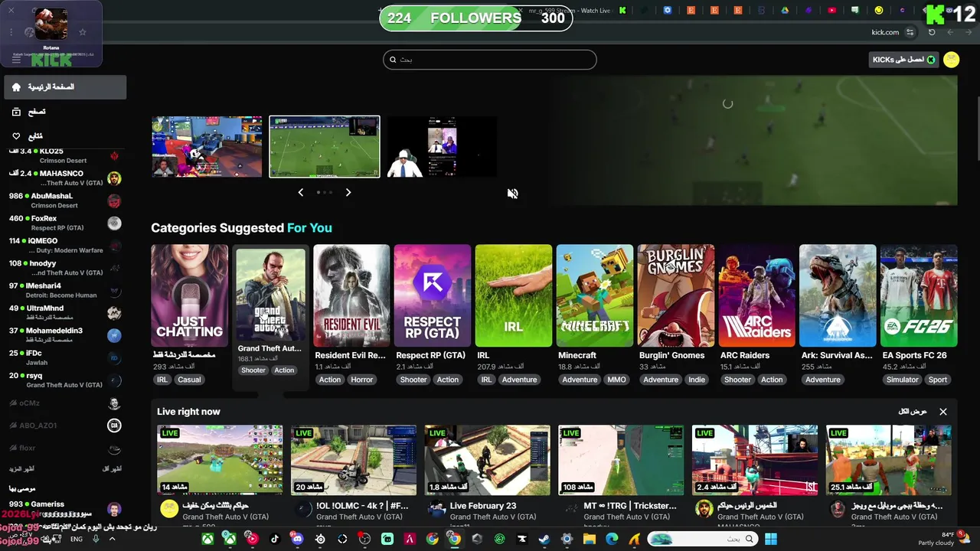The image size is (980, 551).
Task: Open the MT !TRG Trickster live stream title
Action: click(630, 506)
